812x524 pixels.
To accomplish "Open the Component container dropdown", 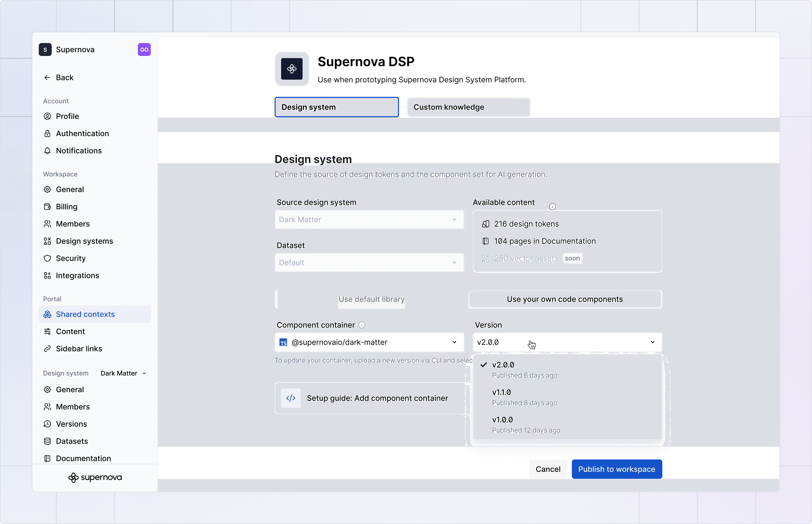I will point(369,342).
